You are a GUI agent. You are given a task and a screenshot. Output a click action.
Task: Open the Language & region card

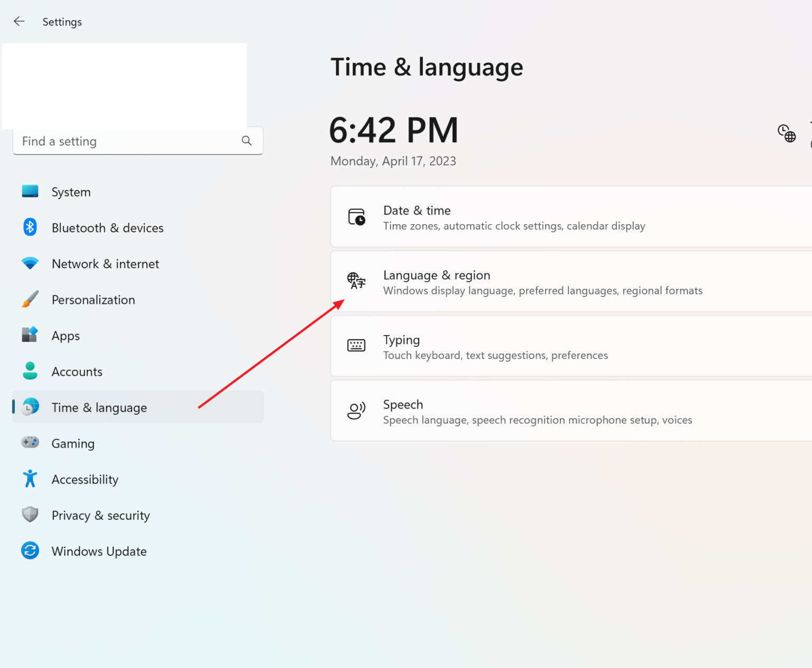pos(571,281)
